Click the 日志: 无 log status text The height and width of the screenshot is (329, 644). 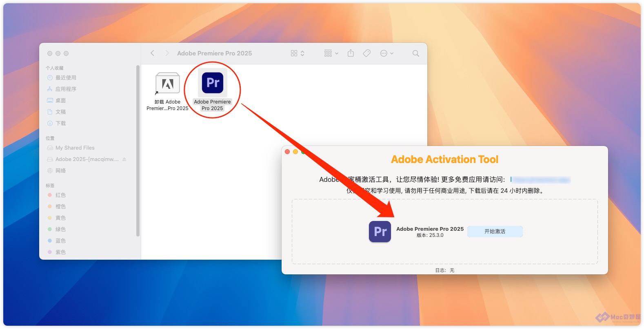pyautogui.click(x=445, y=270)
